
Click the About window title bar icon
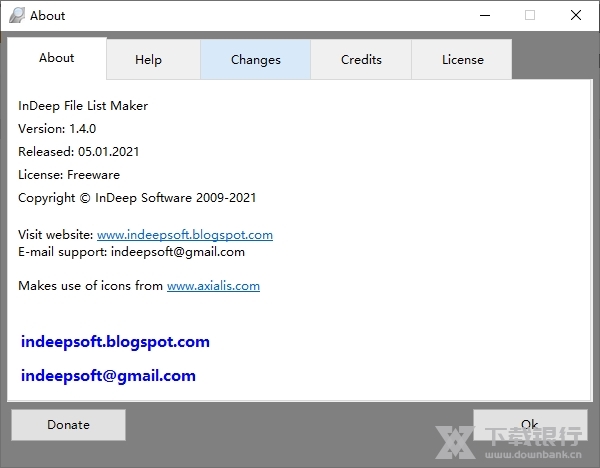click(17, 15)
